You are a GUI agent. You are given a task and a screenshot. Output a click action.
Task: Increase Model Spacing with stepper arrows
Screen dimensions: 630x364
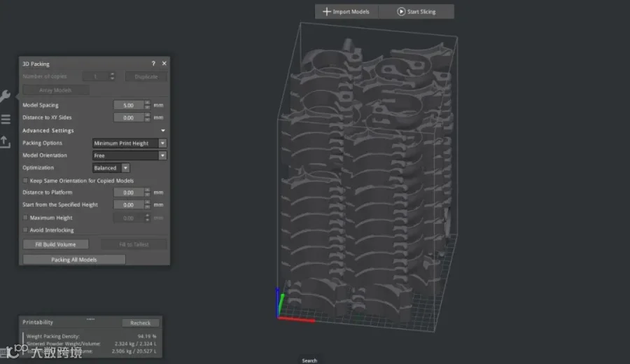tap(148, 103)
